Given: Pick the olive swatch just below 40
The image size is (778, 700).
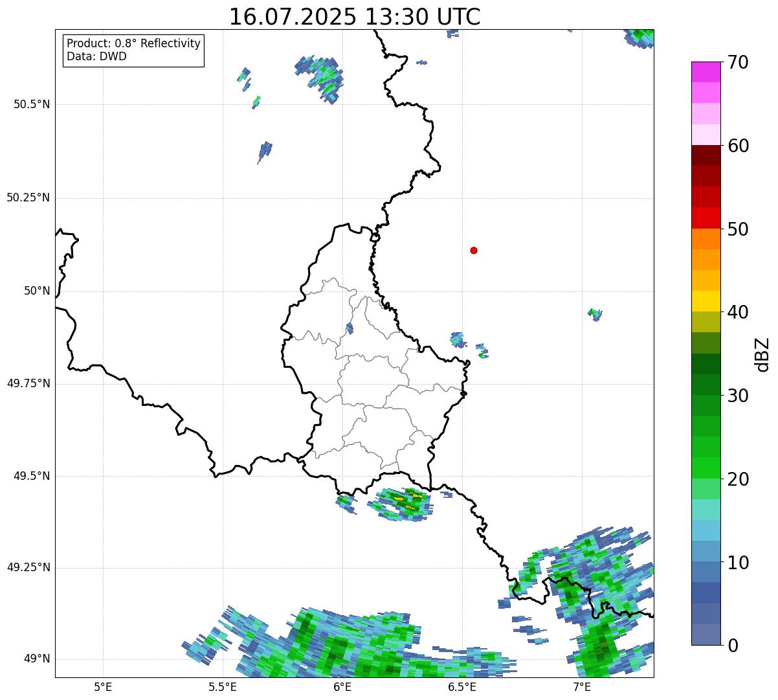Looking at the screenshot, I should point(706,322).
